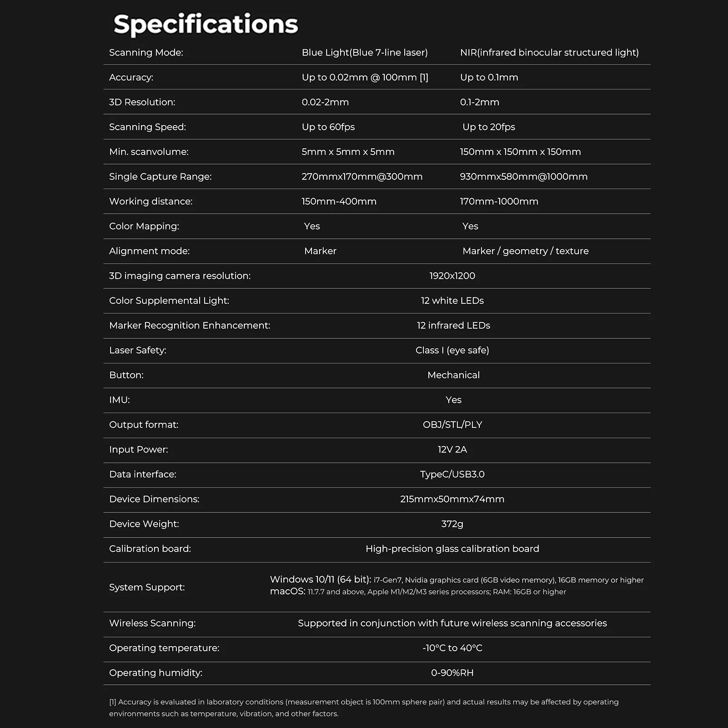Click the 150mm x 150mm x 150mm value
728x728 pixels.
520,152
